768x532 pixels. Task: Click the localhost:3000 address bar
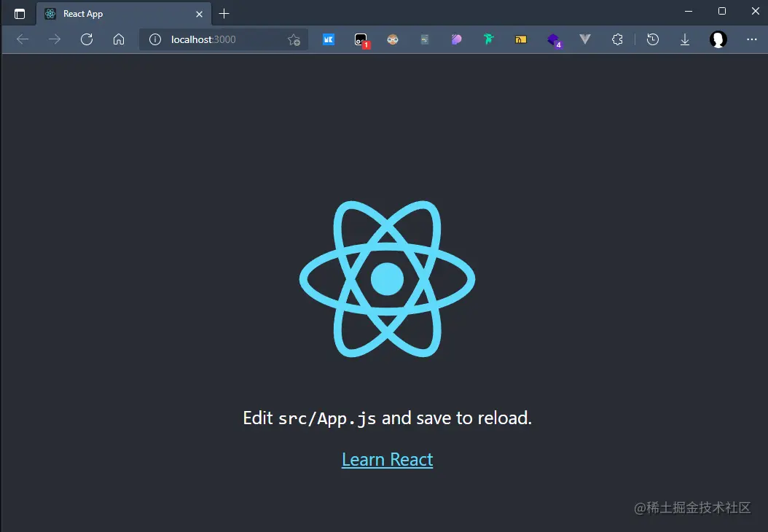pyautogui.click(x=224, y=39)
